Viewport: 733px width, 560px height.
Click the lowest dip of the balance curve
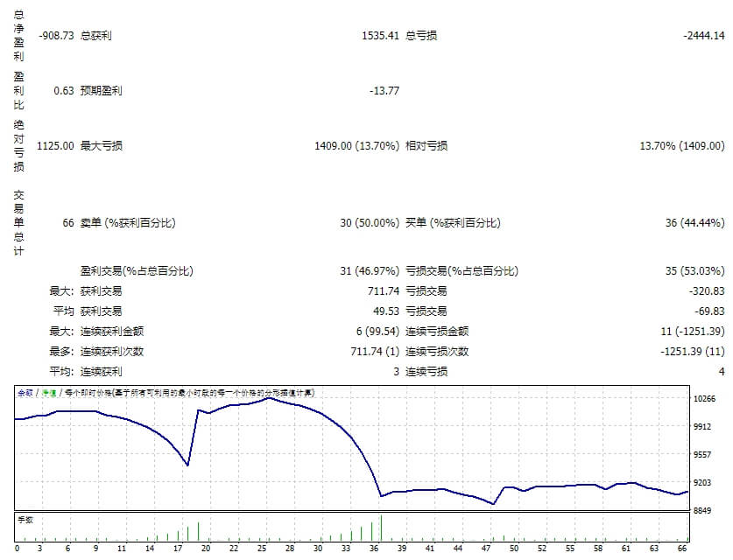pos(492,504)
